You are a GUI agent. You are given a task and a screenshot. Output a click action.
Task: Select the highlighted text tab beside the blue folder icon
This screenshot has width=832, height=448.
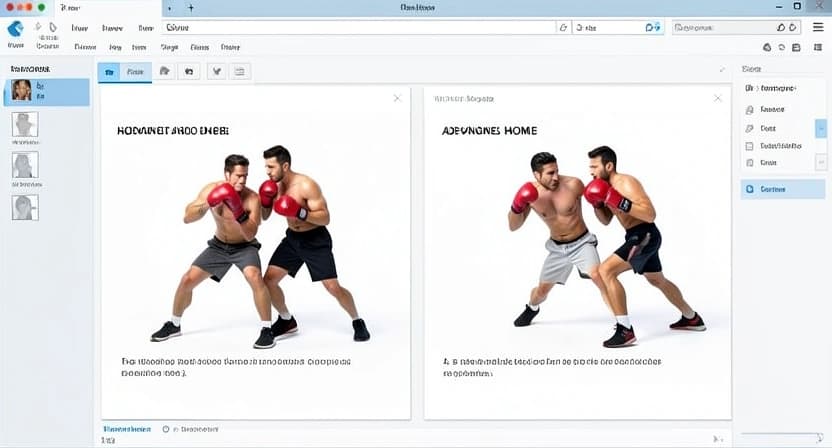(x=136, y=72)
